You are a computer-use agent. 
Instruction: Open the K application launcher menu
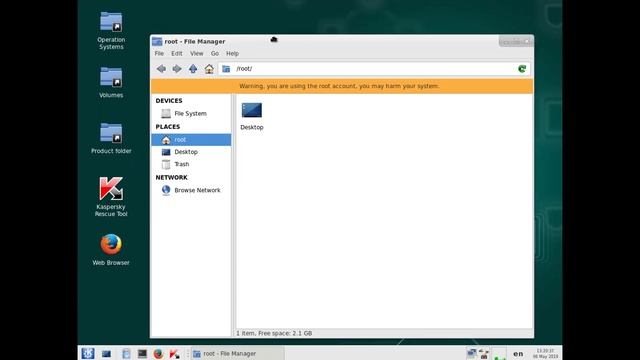pos(88,353)
